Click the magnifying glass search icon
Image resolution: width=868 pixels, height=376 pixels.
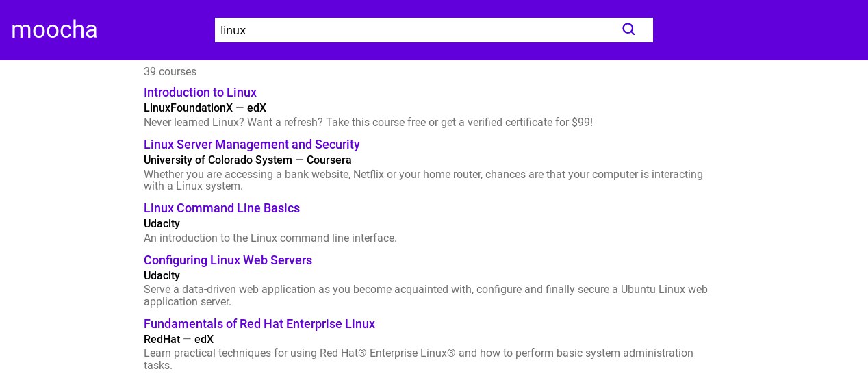628,29
